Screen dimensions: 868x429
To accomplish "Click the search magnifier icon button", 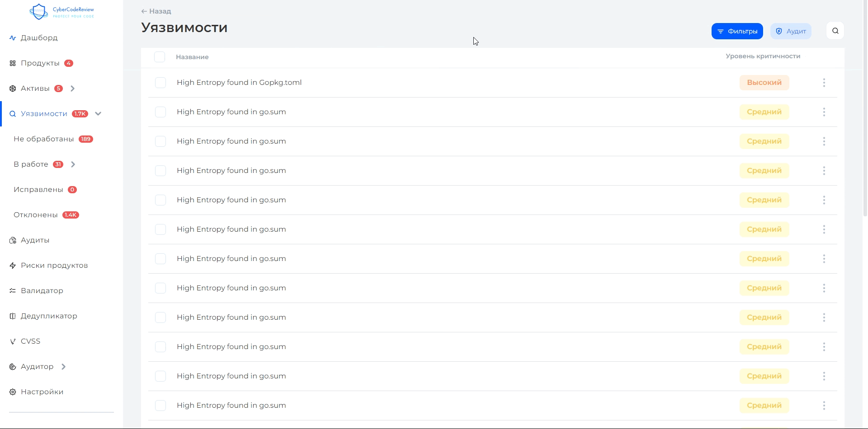I will pos(835,31).
